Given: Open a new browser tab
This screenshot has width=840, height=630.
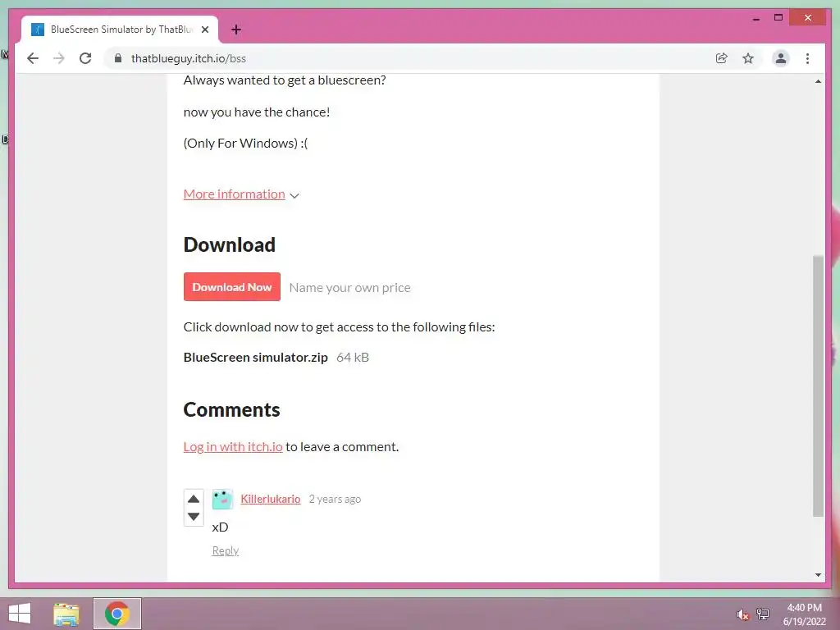Looking at the screenshot, I should (x=236, y=30).
